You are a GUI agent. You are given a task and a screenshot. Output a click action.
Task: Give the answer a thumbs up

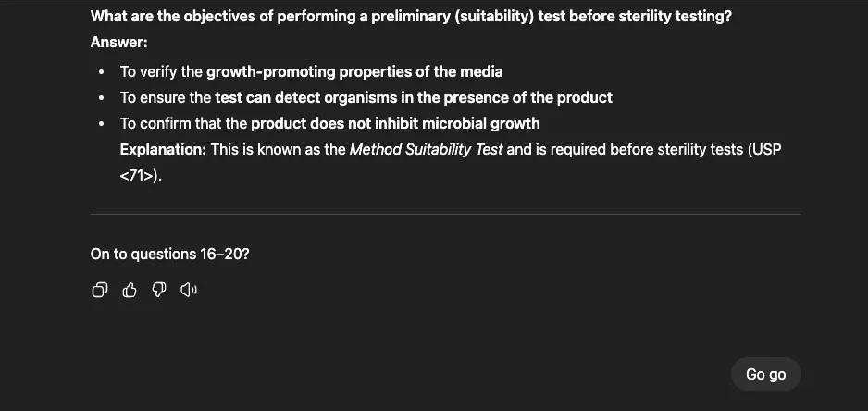point(130,291)
